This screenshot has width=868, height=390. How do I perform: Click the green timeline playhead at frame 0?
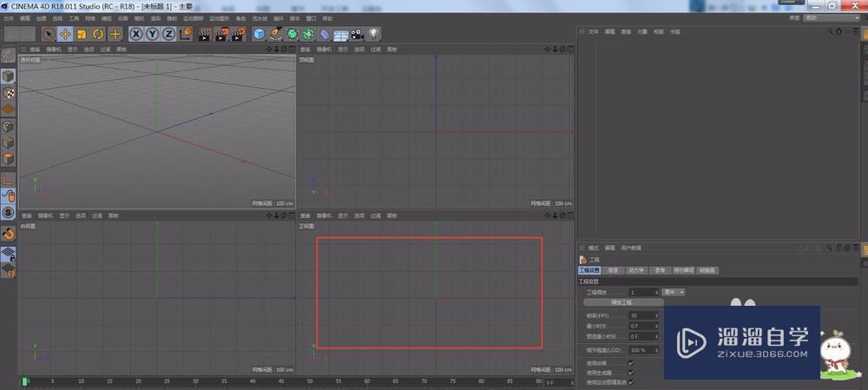click(x=24, y=381)
